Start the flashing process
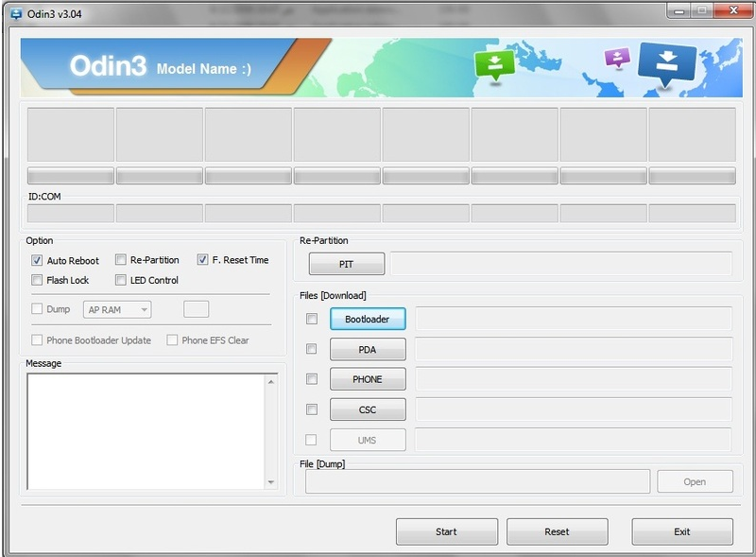The image size is (756, 557). coord(446,531)
